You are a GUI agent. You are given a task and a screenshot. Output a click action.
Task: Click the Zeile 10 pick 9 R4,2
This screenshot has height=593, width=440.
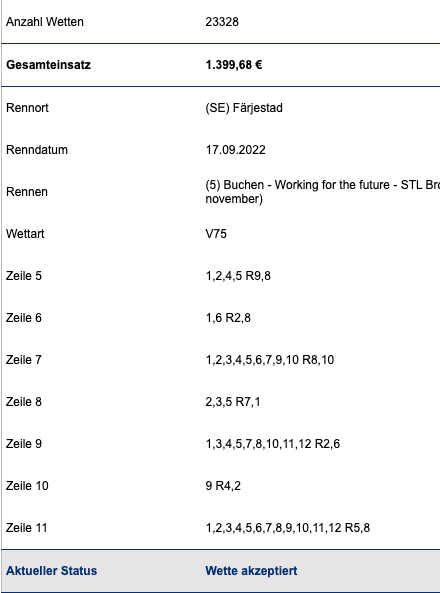[x=223, y=486]
